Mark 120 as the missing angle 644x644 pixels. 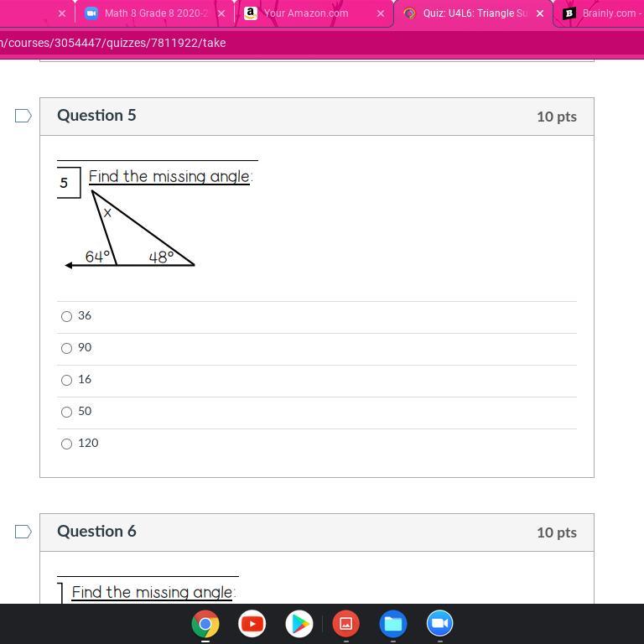tap(66, 444)
